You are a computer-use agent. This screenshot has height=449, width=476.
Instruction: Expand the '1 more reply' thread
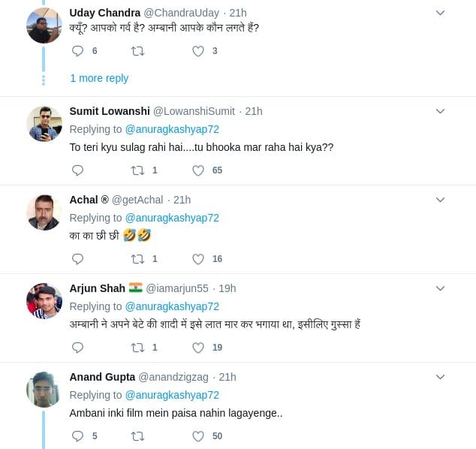pos(99,78)
